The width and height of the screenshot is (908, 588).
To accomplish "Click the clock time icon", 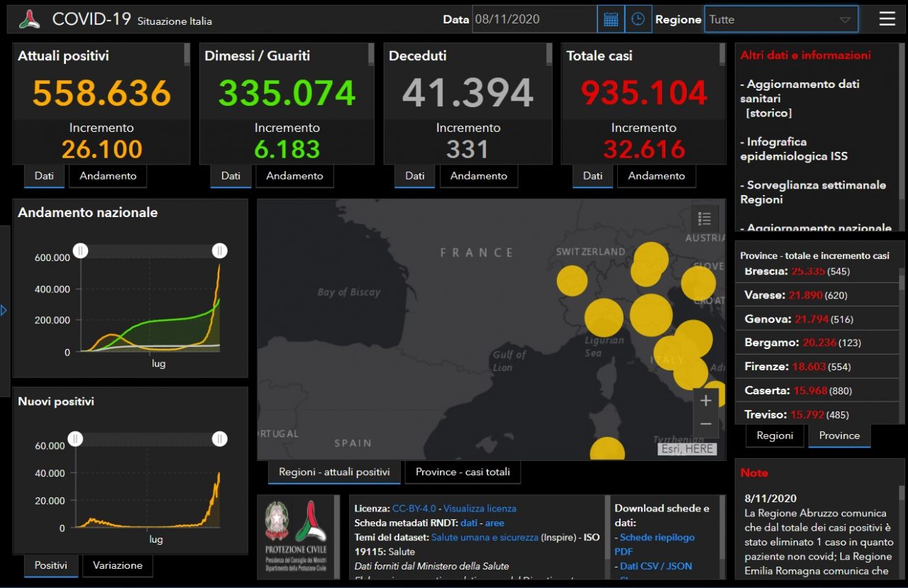I will tap(638, 20).
